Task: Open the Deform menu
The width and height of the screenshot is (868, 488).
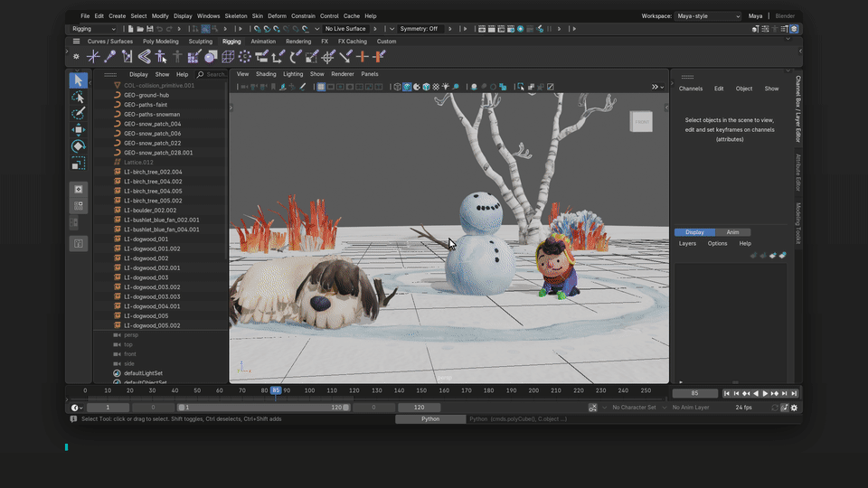Action: point(277,16)
